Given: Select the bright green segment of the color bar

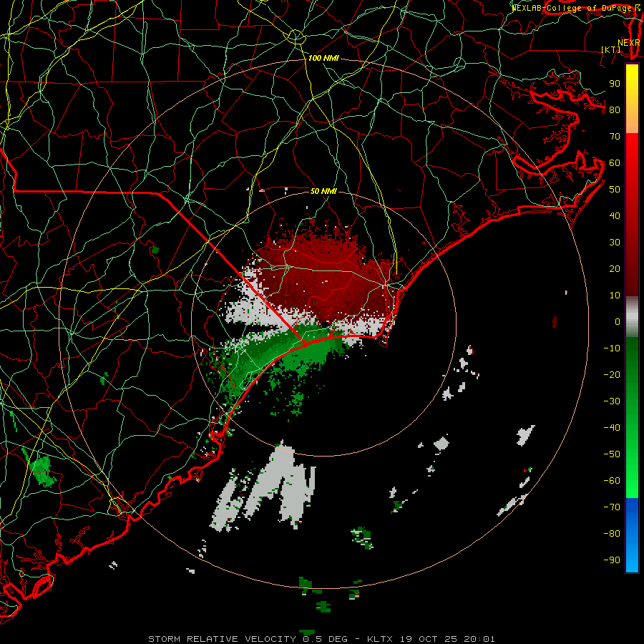Looking at the screenshot, I should click(632, 472).
